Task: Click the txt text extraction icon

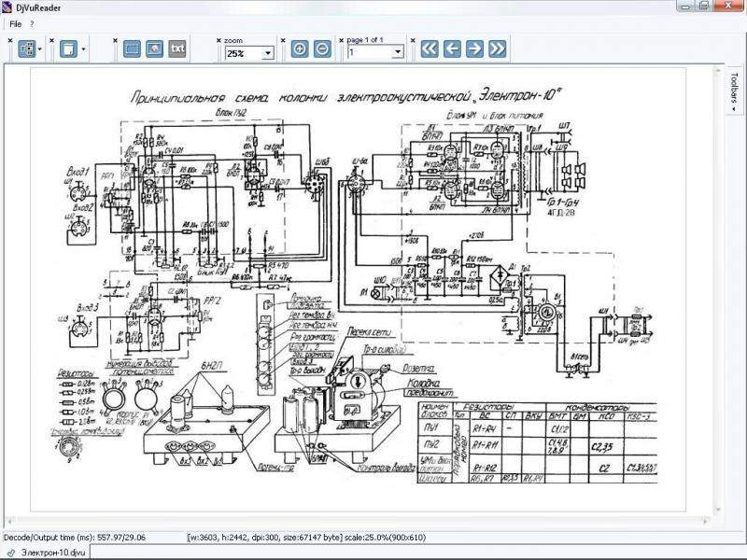Action: coord(177,49)
